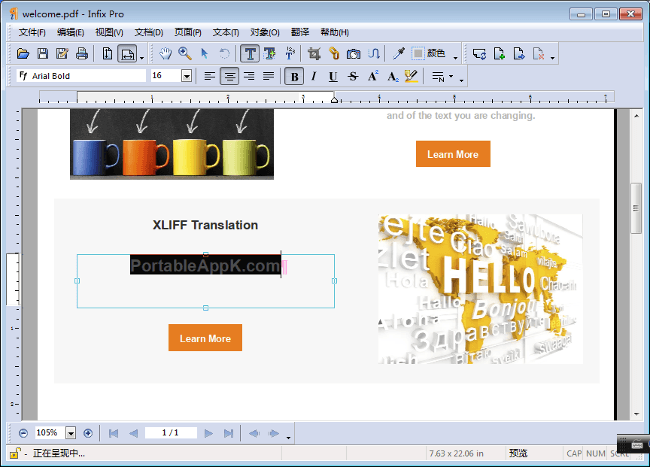Click the camera snapshot tool
Screen dimensions: 650x467
click(353, 53)
